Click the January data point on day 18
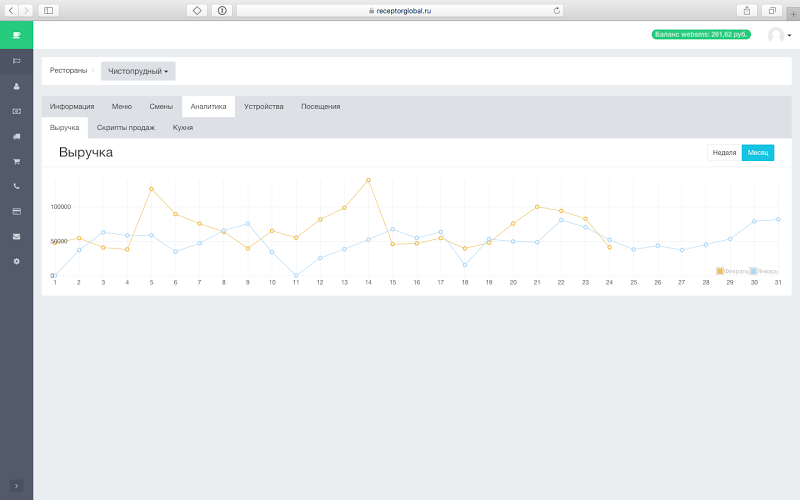Viewport: 800px width, 500px height. coord(465,265)
